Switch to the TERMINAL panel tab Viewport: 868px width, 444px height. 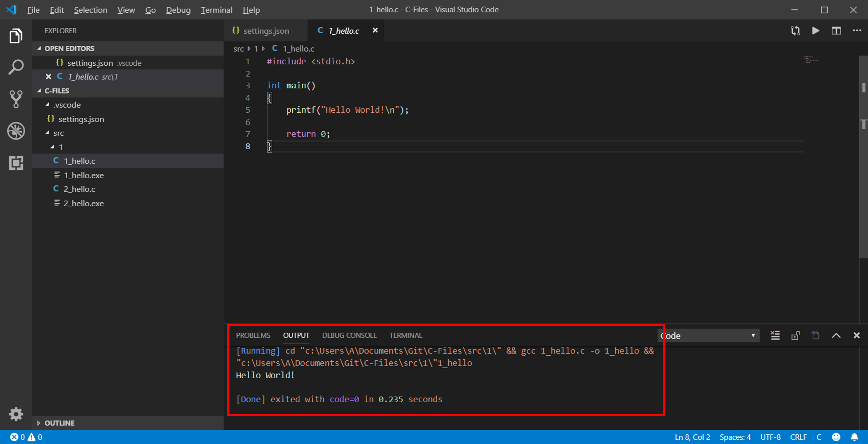[x=405, y=335]
